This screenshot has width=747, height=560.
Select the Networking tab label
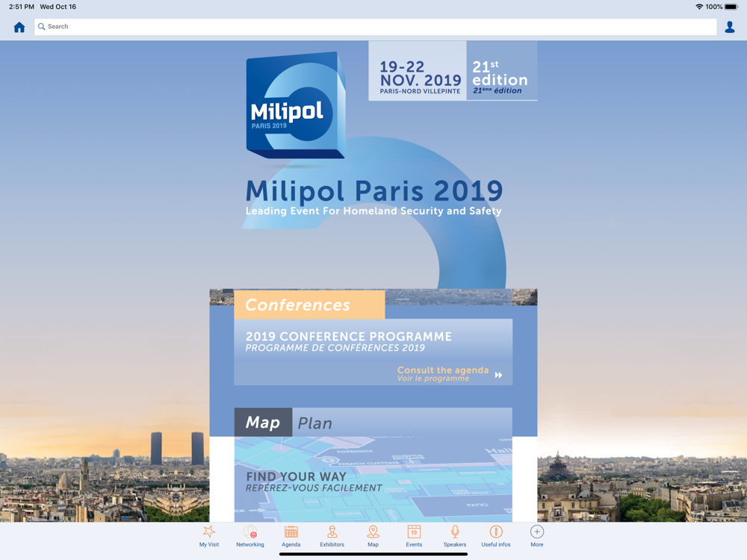coord(250,545)
